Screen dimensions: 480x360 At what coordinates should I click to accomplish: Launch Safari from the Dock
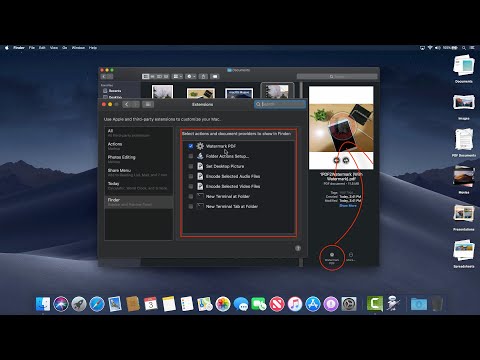(97, 304)
